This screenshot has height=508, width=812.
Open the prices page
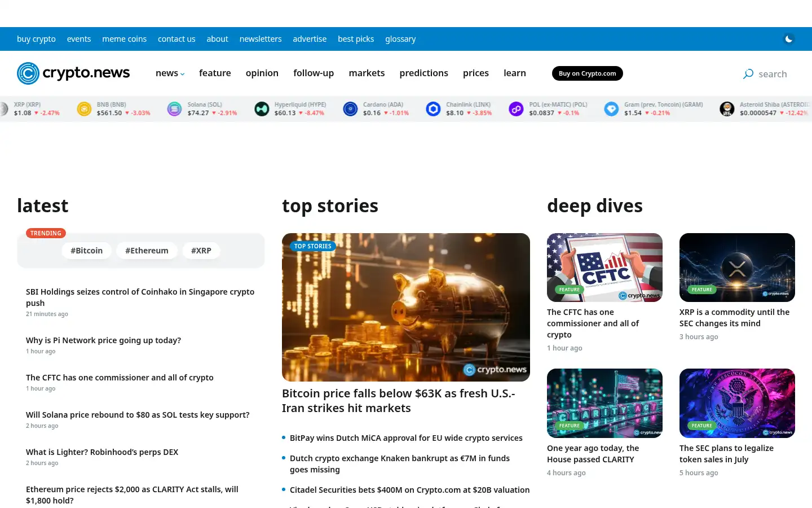476,73
